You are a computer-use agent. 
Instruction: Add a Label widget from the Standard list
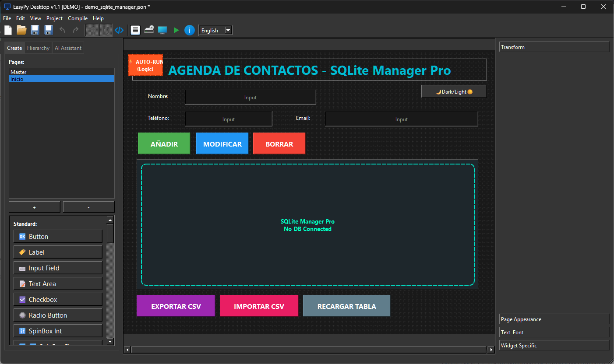click(58, 252)
